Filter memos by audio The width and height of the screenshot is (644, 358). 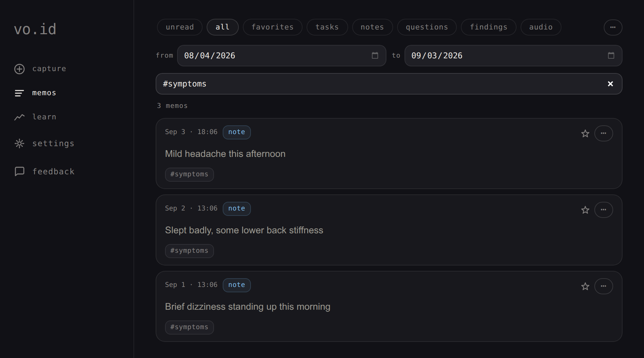pos(541,27)
